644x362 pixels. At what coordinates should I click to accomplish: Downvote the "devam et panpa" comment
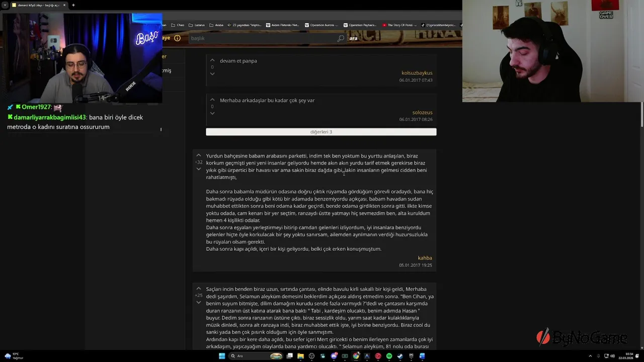point(212,73)
